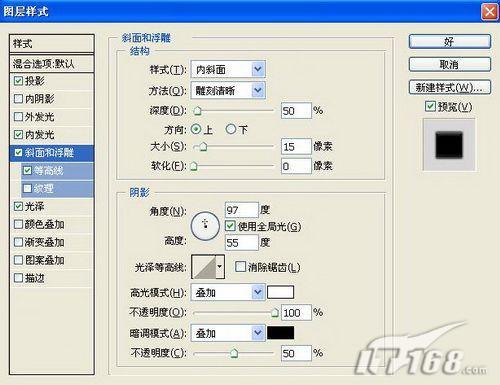This screenshot has width=500, height=385.
Task: Select the 下 direction radio button
Action: tap(231, 129)
